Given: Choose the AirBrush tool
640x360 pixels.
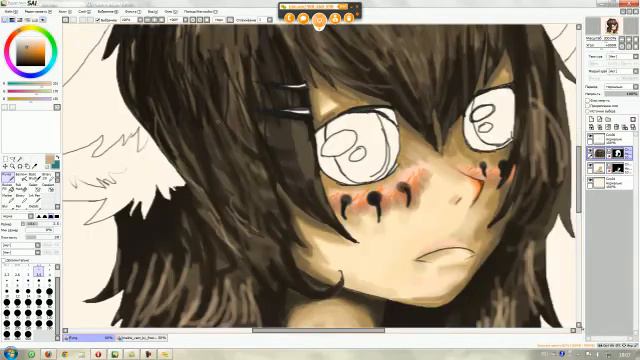Looking at the screenshot, I should (x=21, y=177).
